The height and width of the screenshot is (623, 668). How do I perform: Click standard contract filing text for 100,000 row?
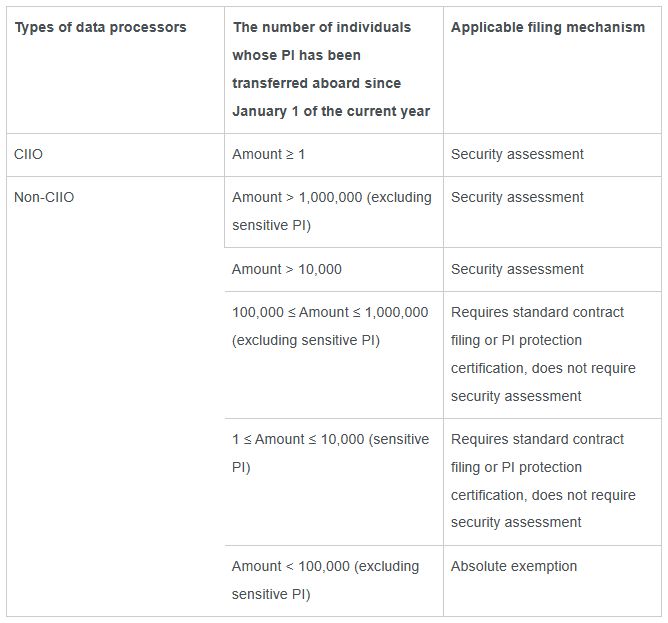[543, 354]
